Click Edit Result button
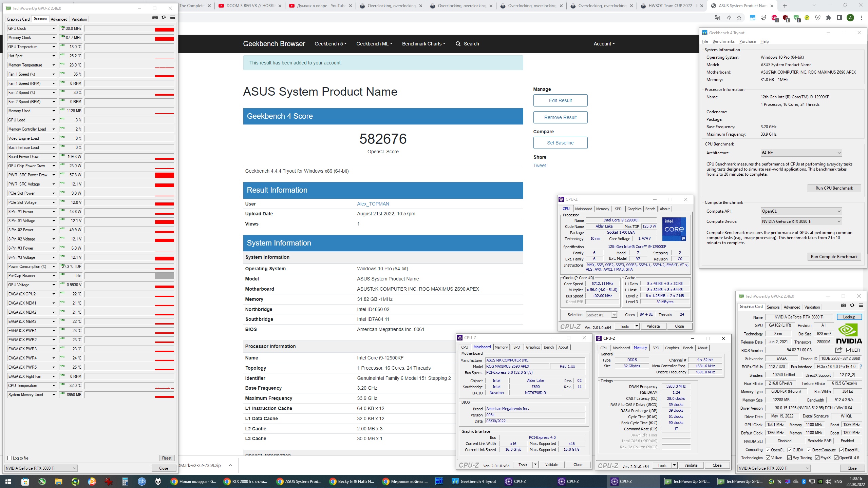The image size is (868, 488). pos(560,100)
